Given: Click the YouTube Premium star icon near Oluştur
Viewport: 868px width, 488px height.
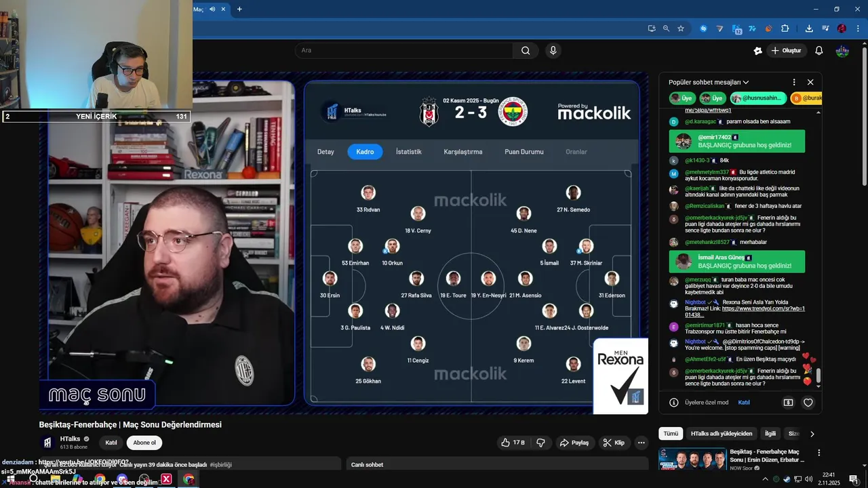Looking at the screenshot, I should pyautogui.click(x=758, y=51).
